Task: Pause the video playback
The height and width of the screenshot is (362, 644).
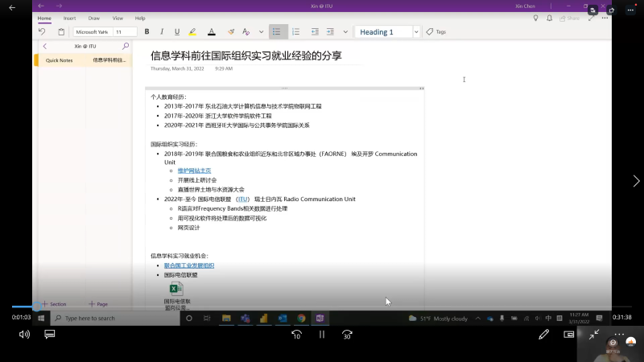Action: pos(322,335)
